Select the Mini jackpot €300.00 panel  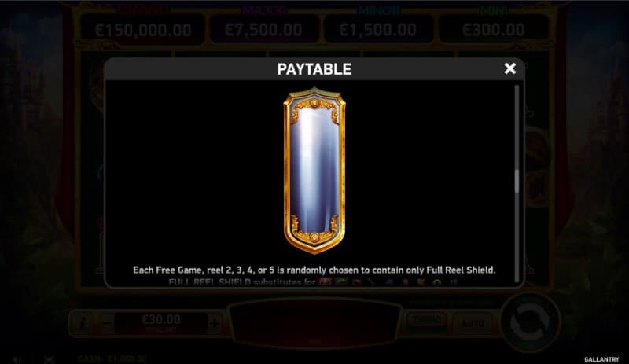point(494,30)
